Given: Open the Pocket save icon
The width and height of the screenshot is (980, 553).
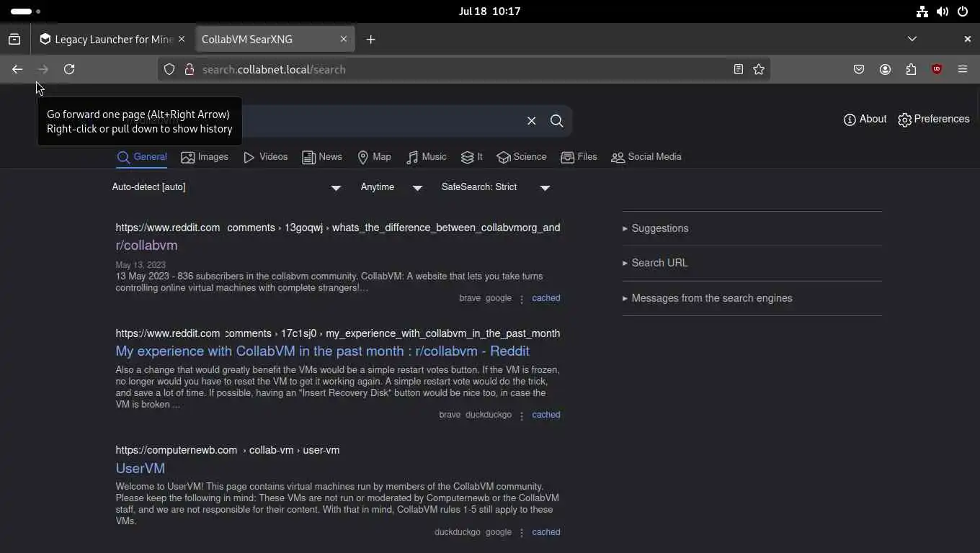Looking at the screenshot, I should coord(859,69).
